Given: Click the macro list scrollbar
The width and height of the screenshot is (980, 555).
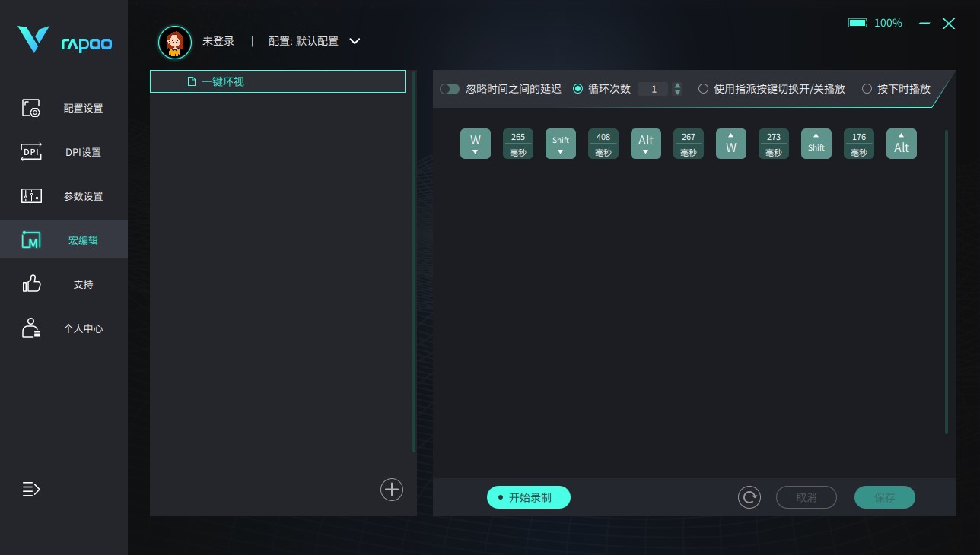Looking at the screenshot, I should tap(414, 262).
